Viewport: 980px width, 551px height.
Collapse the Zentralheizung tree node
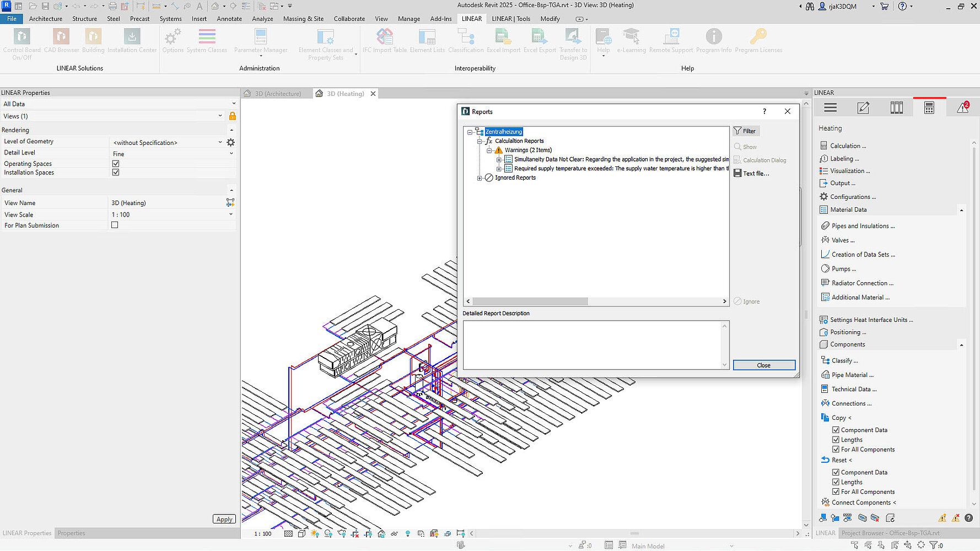point(470,132)
